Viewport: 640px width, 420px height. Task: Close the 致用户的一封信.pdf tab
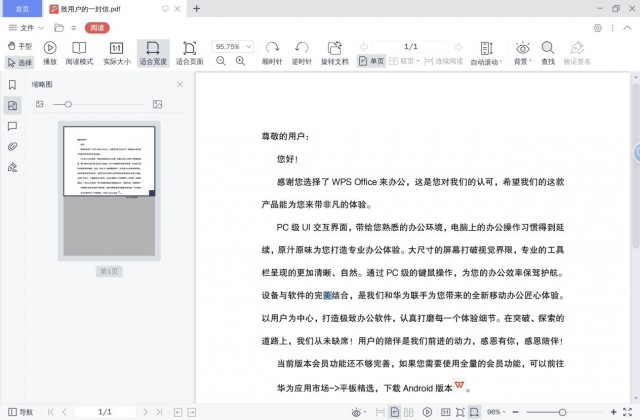(x=178, y=9)
